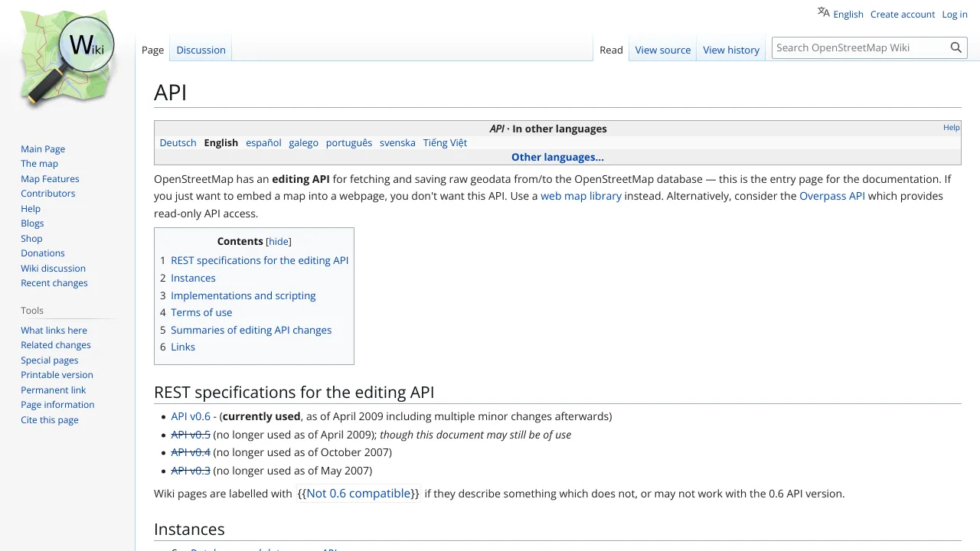The image size is (980, 551).
Task: Open API v0.4 link
Action: point(191,452)
